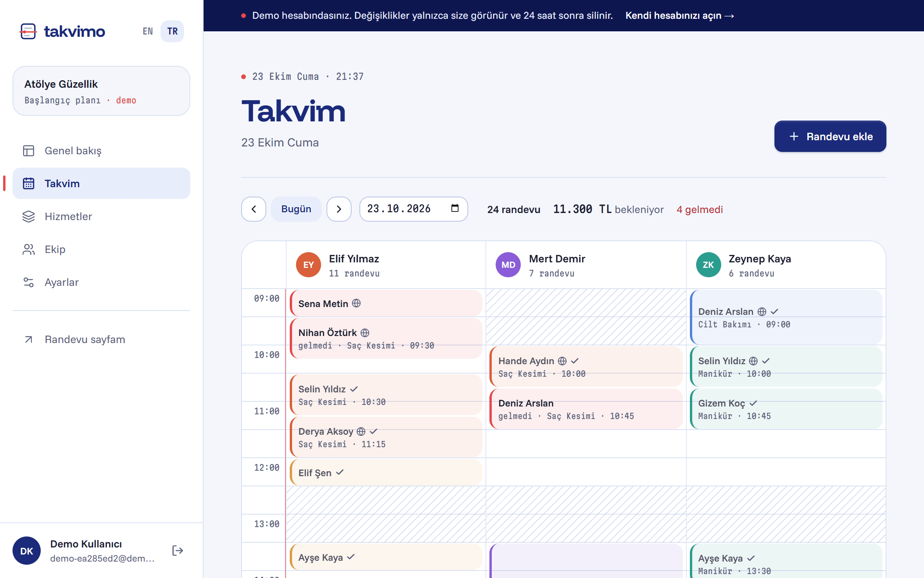The height and width of the screenshot is (578, 924).
Task: Open Genel bakış in the sidebar
Action: coord(101,151)
